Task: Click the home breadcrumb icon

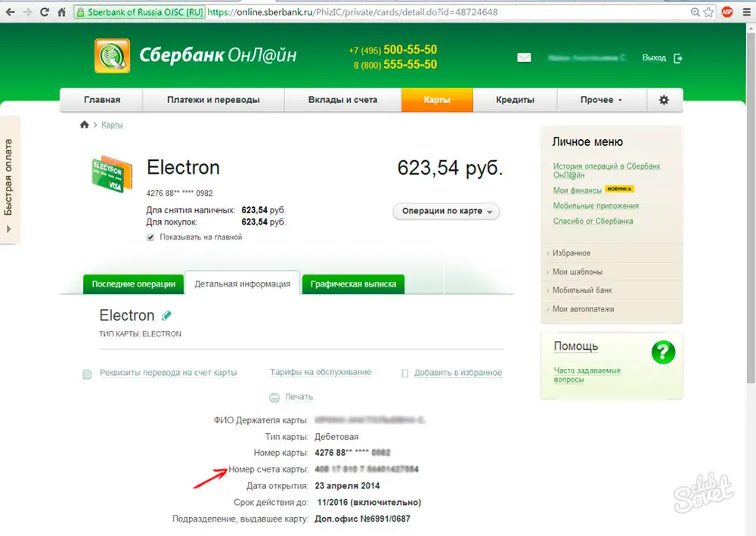Action: [x=85, y=125]
